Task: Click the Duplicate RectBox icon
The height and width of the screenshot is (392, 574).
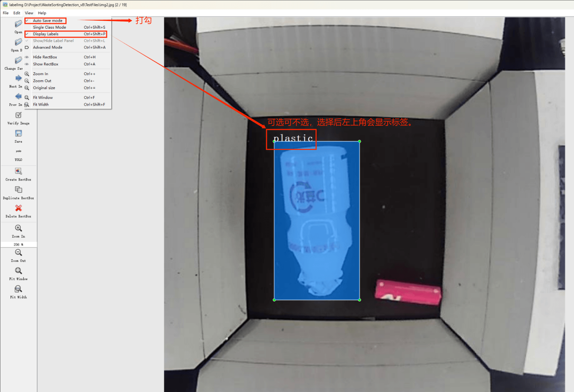Action: click(x=18, y=190)
